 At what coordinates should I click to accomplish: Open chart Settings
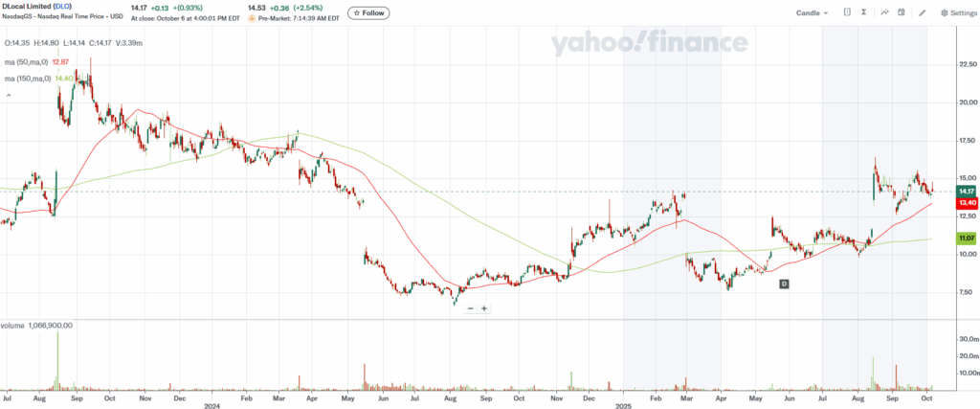click(x=957, y=12)
